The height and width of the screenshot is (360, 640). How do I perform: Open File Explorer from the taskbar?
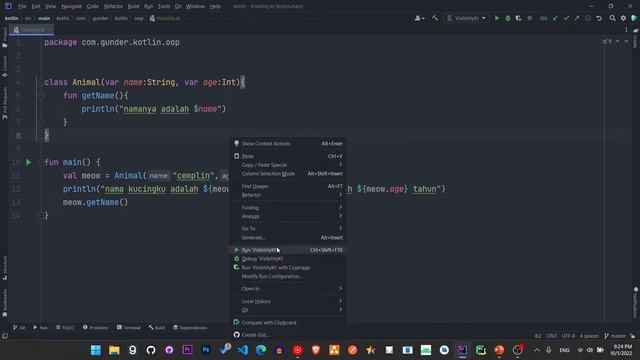pos(114,350)
